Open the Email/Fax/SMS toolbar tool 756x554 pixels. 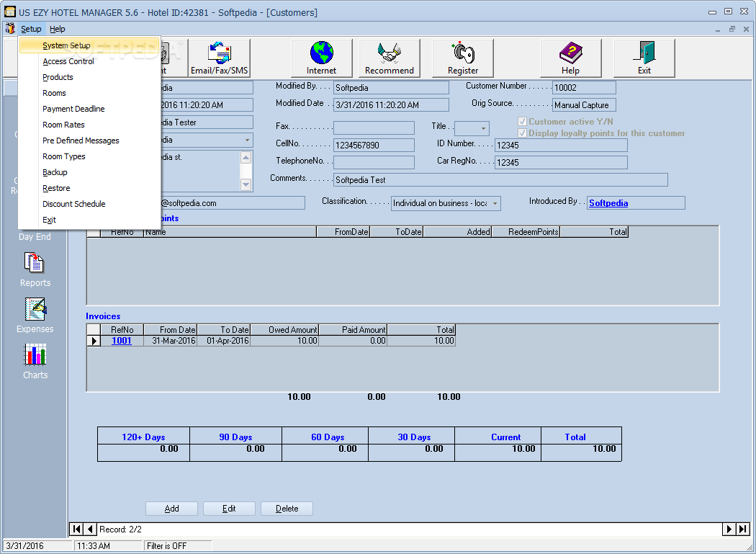(x=220, y=58)
